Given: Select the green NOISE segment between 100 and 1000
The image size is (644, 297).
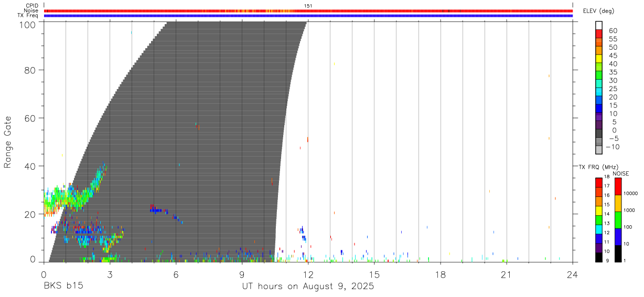Looking at the screenshot, I should coord(618,220).
